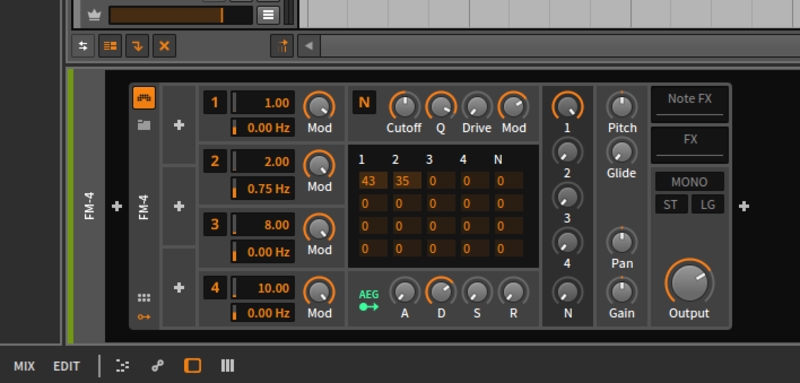Click the Q resonance knob
Screen dimensions: 800x383
point(441,107)
